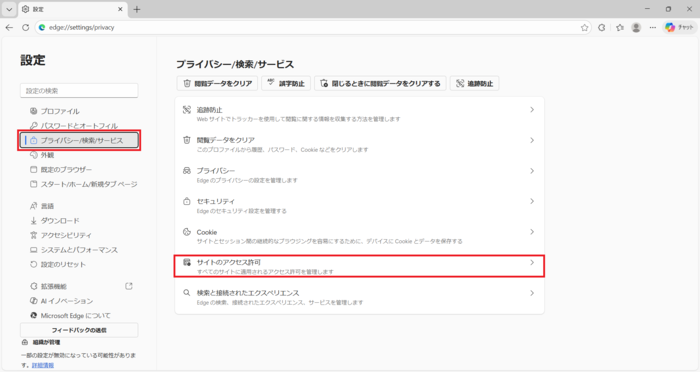Image resolution: width=700 pixels, height=372 pixels.
Task: Expand Cookie row chevron
Action: (x=532, y=232)
